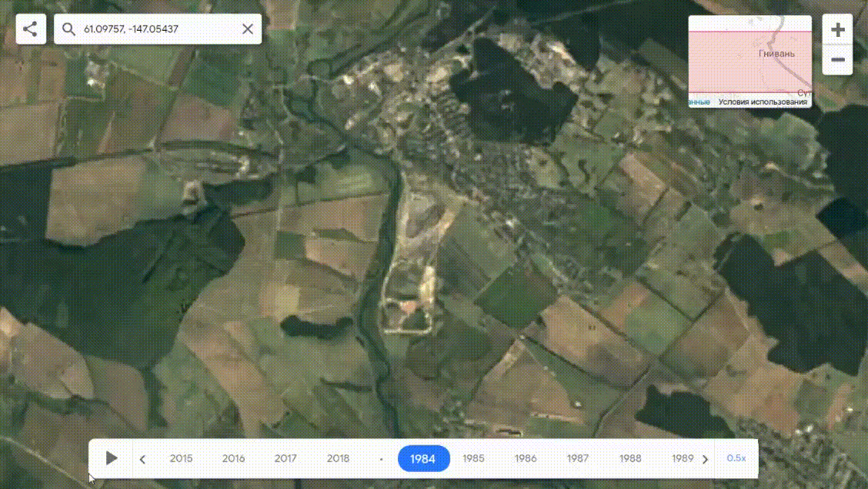Change playback speed from 0.5x
This screenshot has width=868, height=489.
point(736,458)
